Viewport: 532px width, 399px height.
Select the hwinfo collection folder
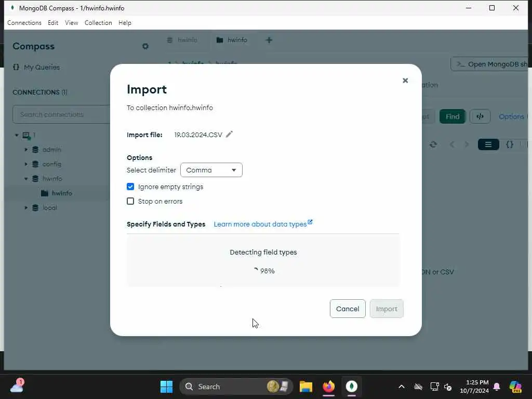pos(57,193)
